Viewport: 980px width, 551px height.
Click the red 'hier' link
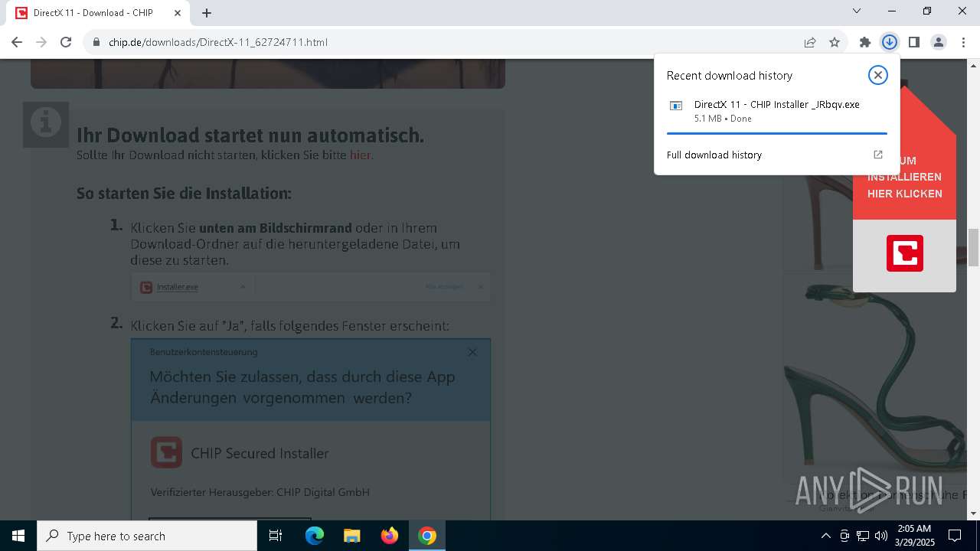pos(360,155)
